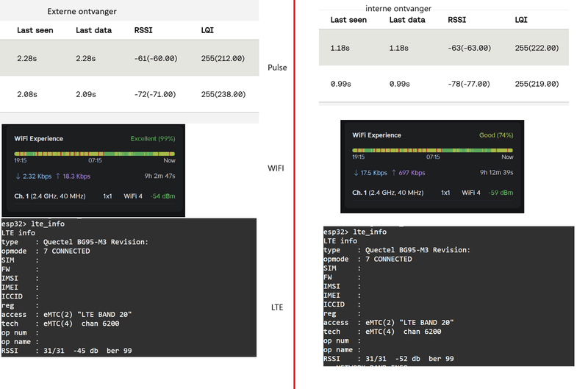Click the Last seen header in Externe ontvanger table
The width and height of the screenshot is (588, 389).
pyautogui.click(x=35, y=30)
